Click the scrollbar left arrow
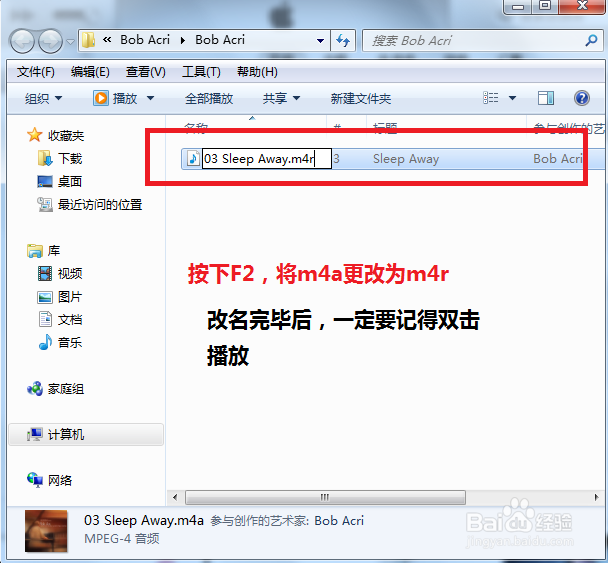This screenshot has height=563, width=608. [175, 497]
